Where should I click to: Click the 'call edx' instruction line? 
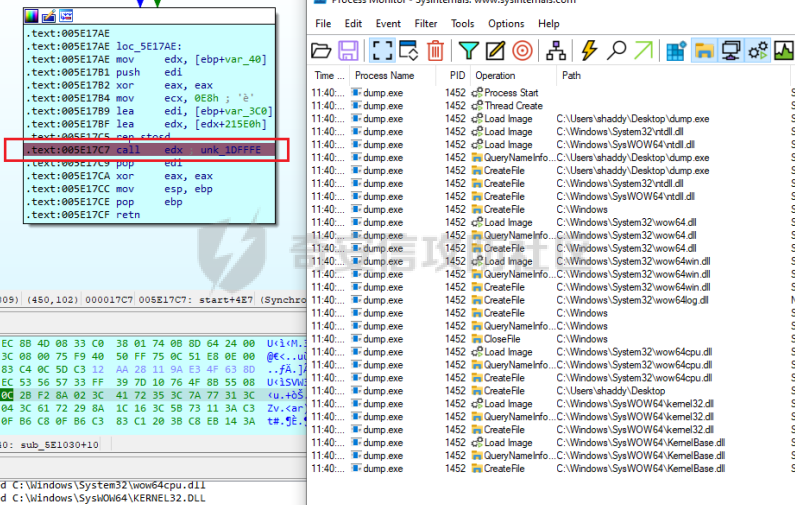(150, 150)
